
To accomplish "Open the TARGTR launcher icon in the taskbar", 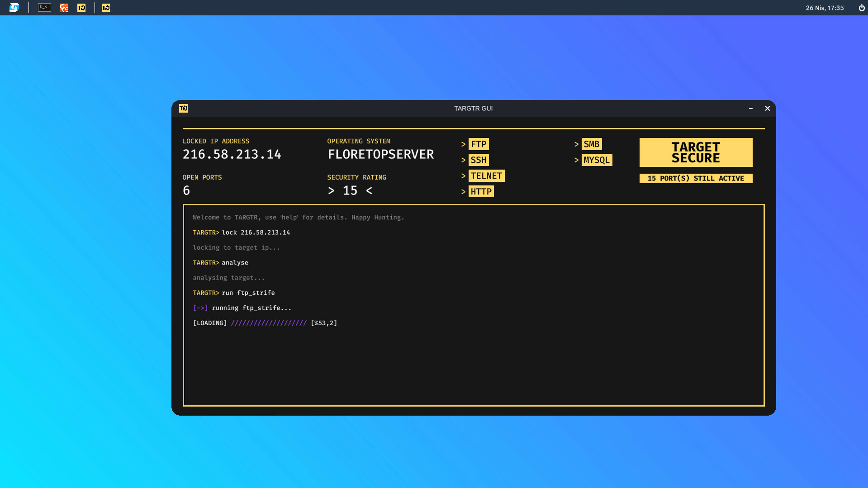I will 82,7.
